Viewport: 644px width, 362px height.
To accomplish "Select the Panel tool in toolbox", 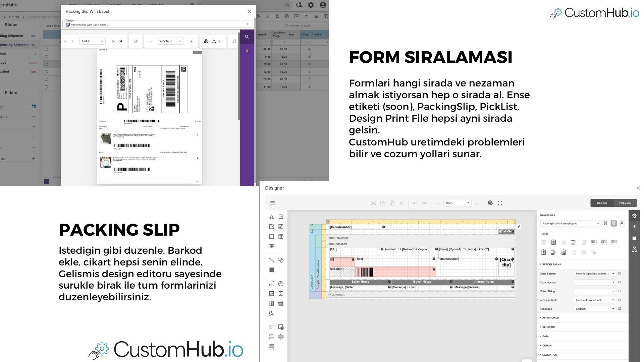I will click(271, 236).
